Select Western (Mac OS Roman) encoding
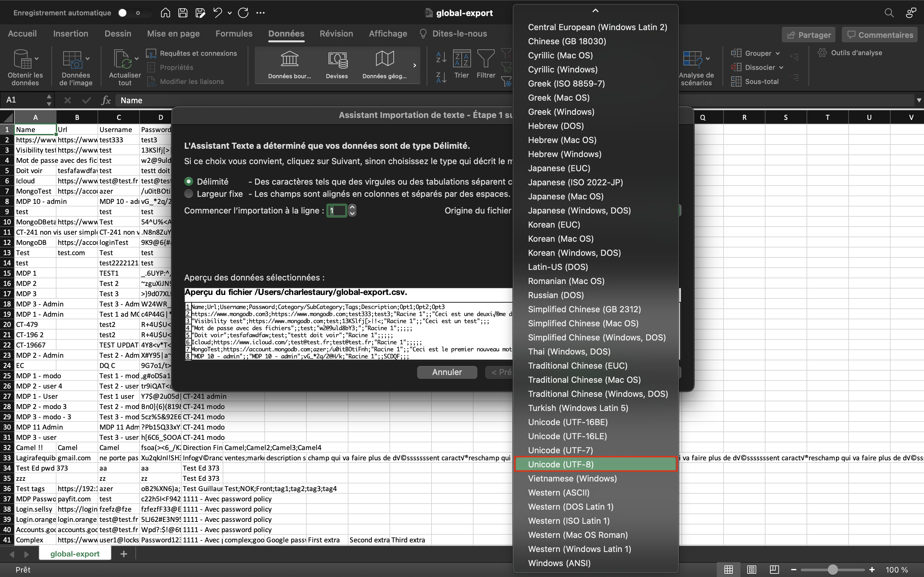 pos(578,535)
